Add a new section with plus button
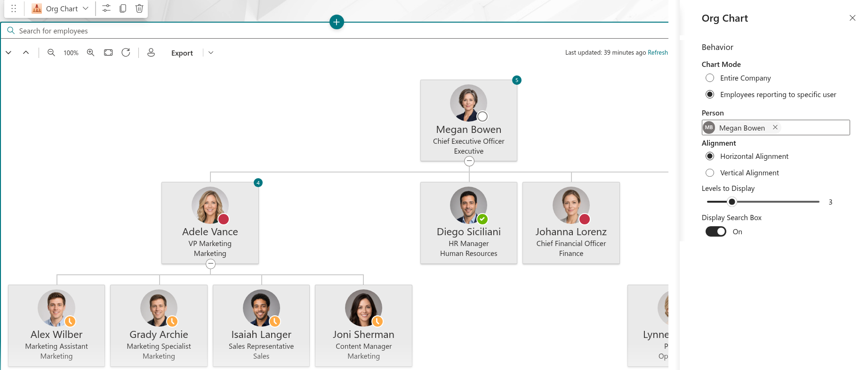 (337, 22)
